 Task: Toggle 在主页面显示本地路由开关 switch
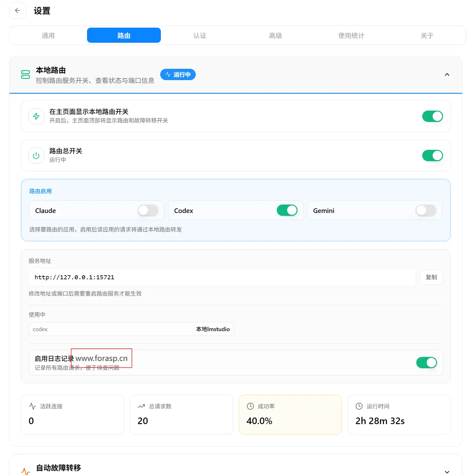point(432,116)
